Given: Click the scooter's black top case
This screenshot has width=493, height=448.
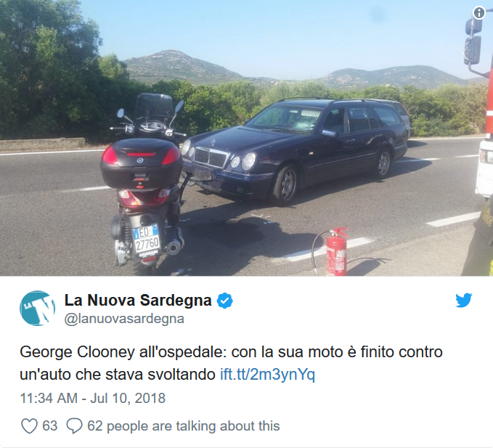Looking at the screenshot, I should 141,163.
